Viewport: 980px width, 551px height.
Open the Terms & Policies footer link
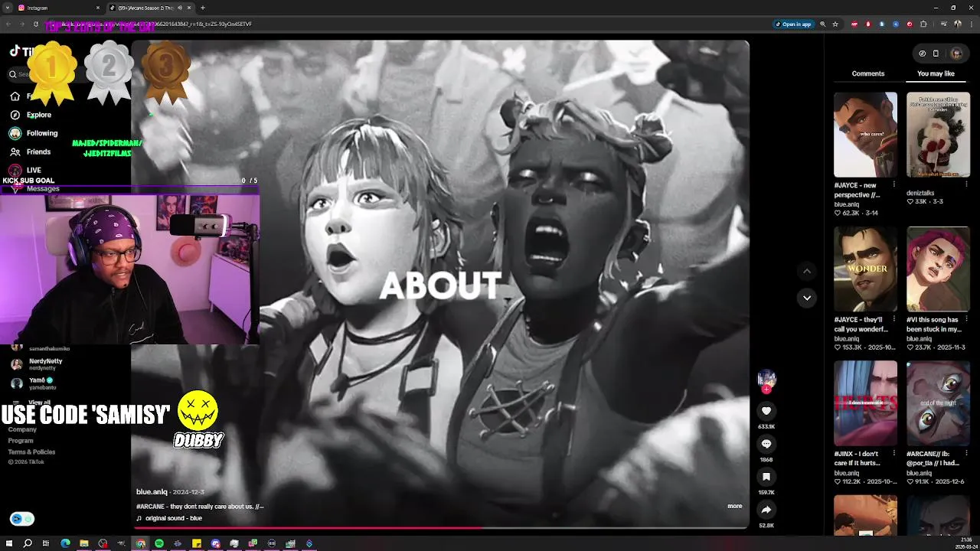click(31, 452)
